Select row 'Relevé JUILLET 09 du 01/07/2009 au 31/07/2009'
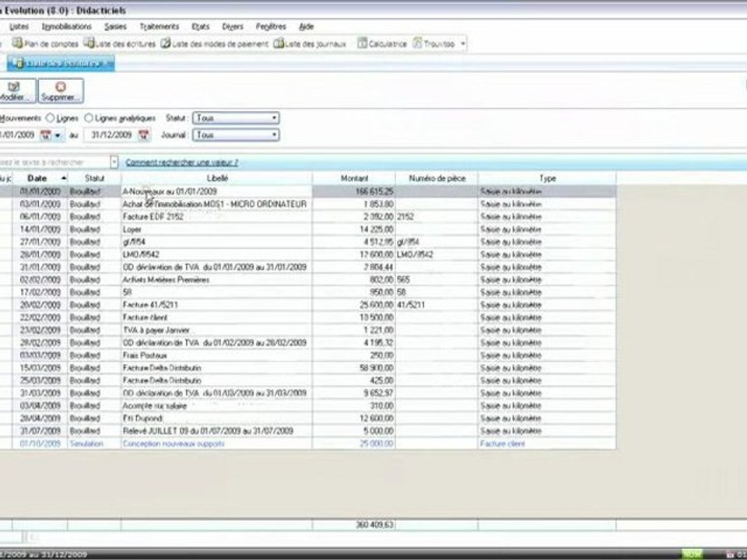Screen dimensions: 747x560 (x=308, y=431)
